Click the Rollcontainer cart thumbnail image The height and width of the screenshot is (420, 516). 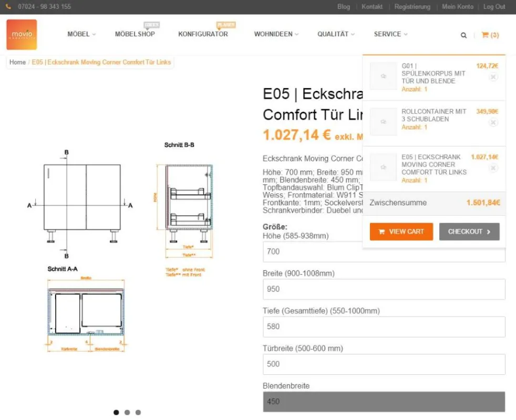coord(383,122)
